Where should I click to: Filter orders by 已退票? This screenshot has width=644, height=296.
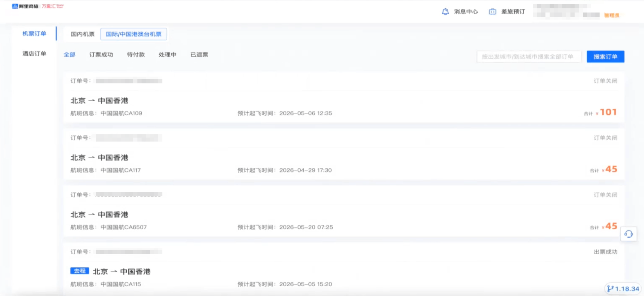(x=199, y=55)
